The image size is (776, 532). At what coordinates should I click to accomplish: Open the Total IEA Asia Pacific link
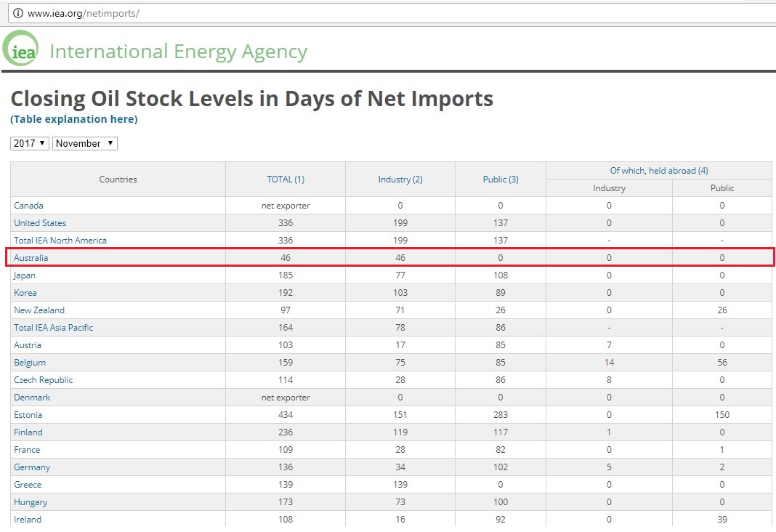coord(54,328)
